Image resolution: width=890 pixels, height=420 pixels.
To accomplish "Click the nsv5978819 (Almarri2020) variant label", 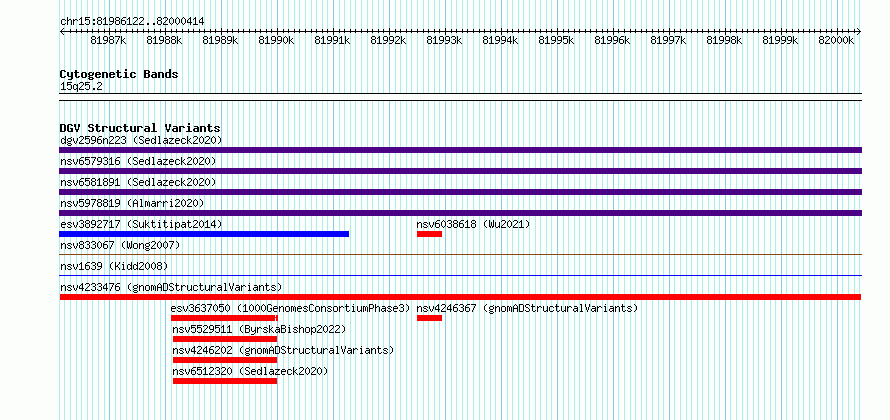I will (x=132, y=203).
